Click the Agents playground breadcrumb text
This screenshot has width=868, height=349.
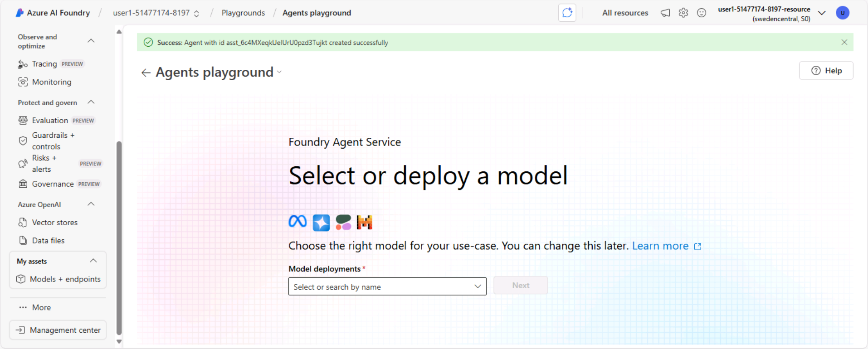(317, 13)
